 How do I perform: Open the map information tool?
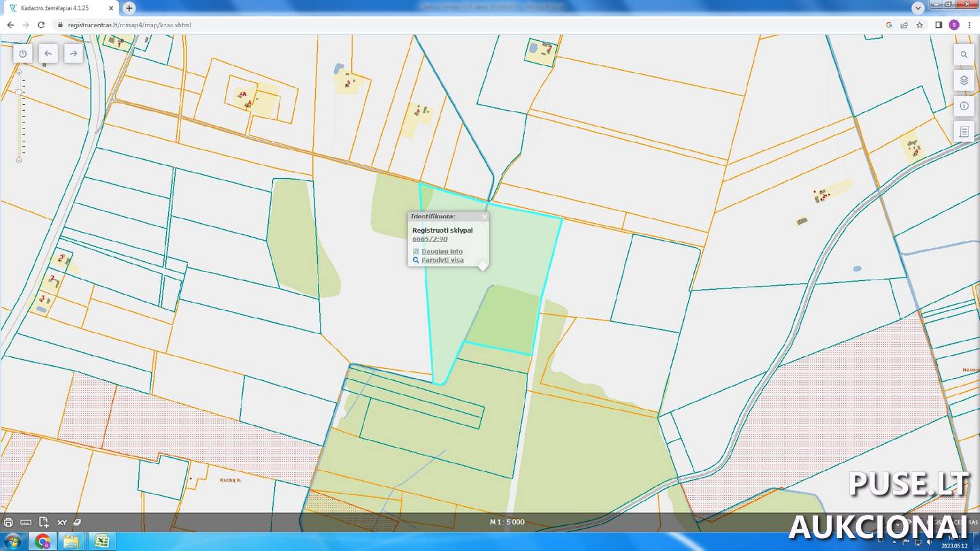coord(964,106)
